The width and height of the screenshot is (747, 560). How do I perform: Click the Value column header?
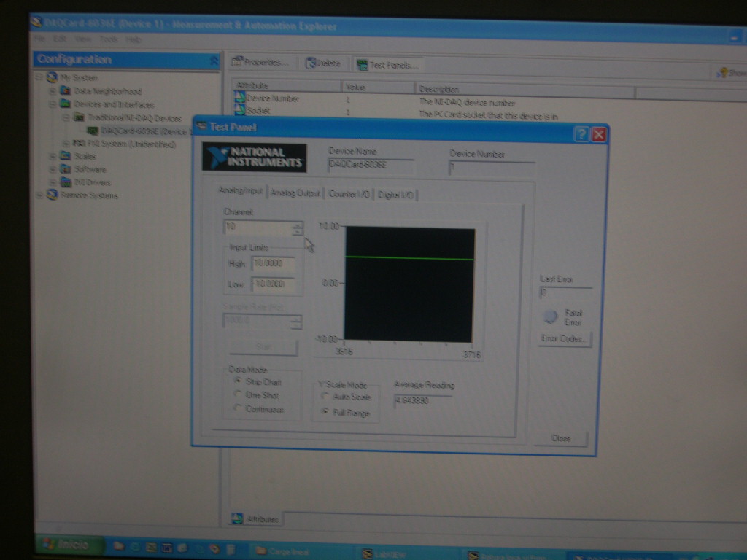point(379,87)
